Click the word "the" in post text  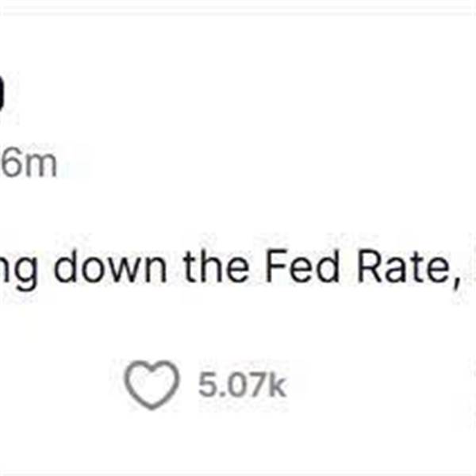tap(216, 267)
